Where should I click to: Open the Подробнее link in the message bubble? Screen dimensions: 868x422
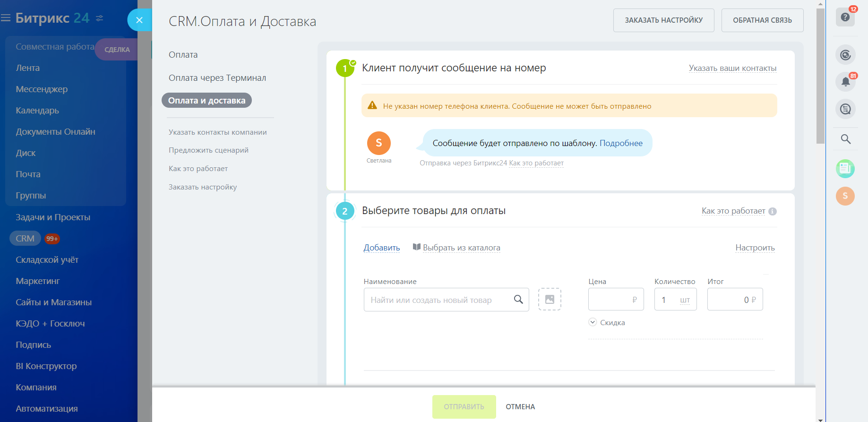pos(621,143)
